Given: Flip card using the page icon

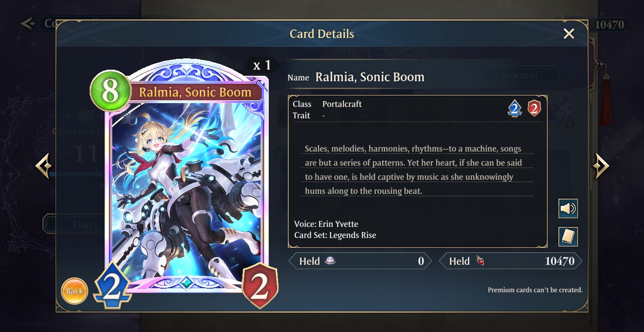Looking at the screenshot, I should (x=568, y=236).
